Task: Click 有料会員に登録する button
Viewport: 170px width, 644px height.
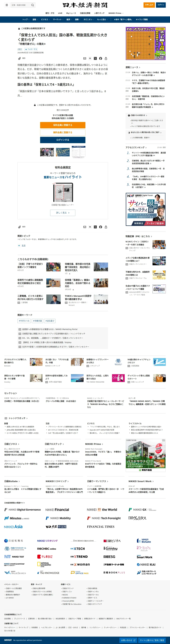Action: click(63, 125)
